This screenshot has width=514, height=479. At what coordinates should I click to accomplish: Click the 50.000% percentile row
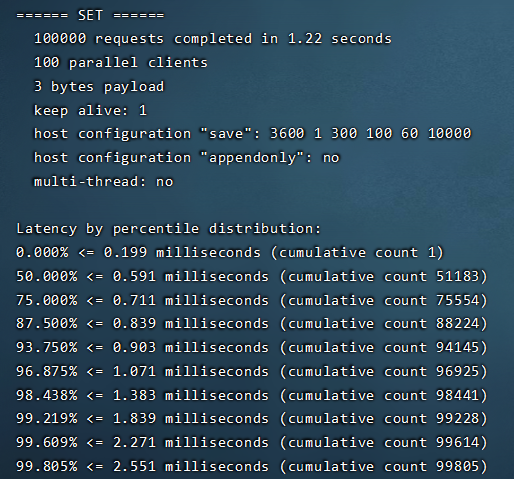pyautogui.click(x=252, y=277)
